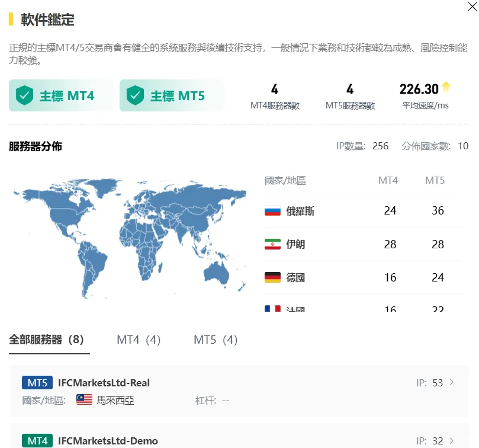Select the 俄羅斯 country row label

tap(300, 211)
